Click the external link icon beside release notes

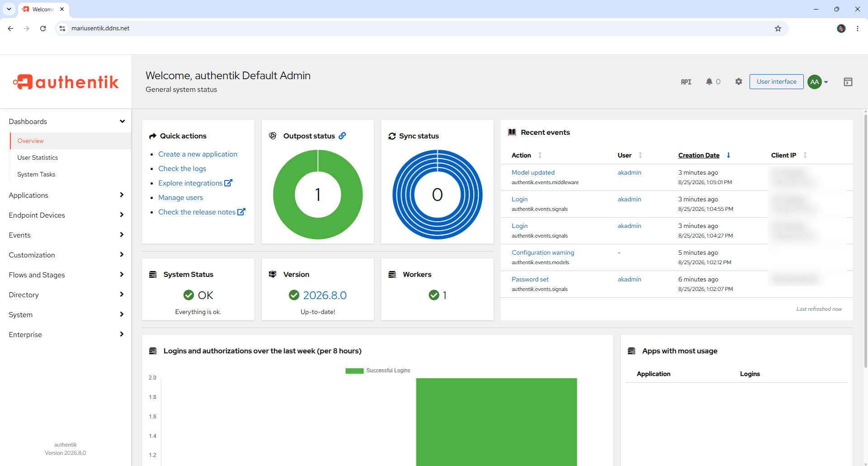(x=241, y=212)
